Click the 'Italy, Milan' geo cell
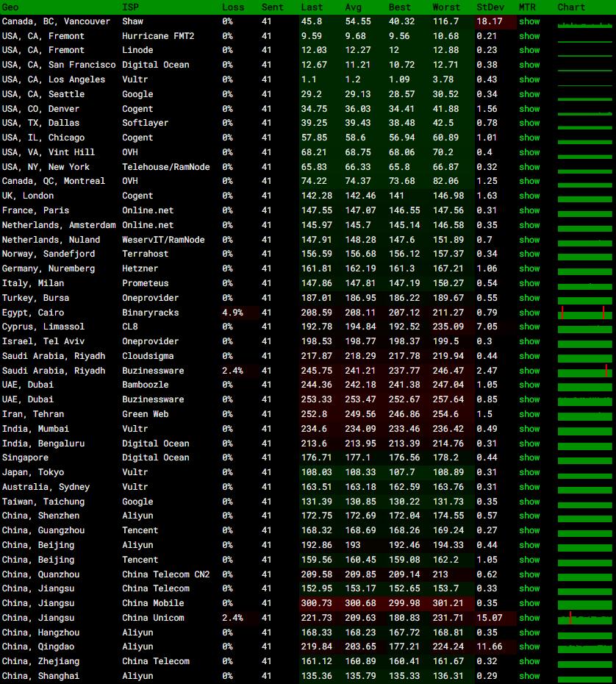 click(x=33, y=284)
